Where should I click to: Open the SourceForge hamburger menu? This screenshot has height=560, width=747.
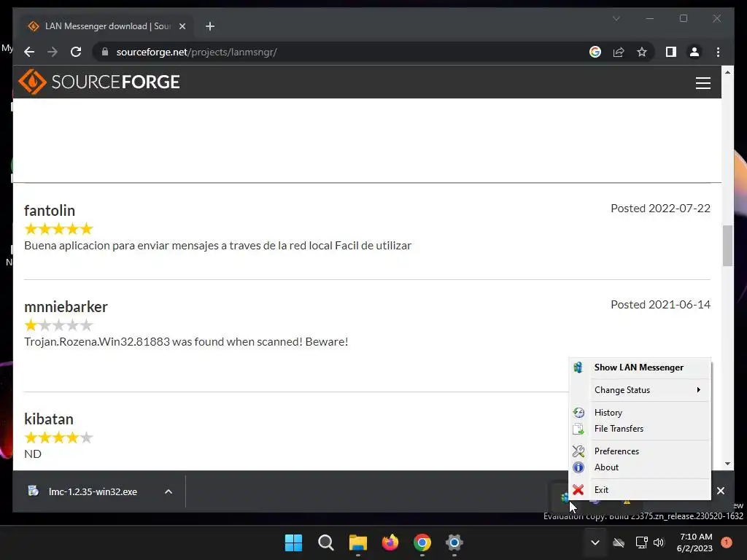coord(703,83)
